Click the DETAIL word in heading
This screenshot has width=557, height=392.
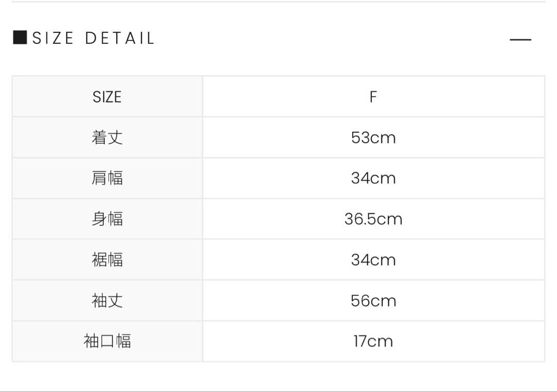[x=120, y=38]
